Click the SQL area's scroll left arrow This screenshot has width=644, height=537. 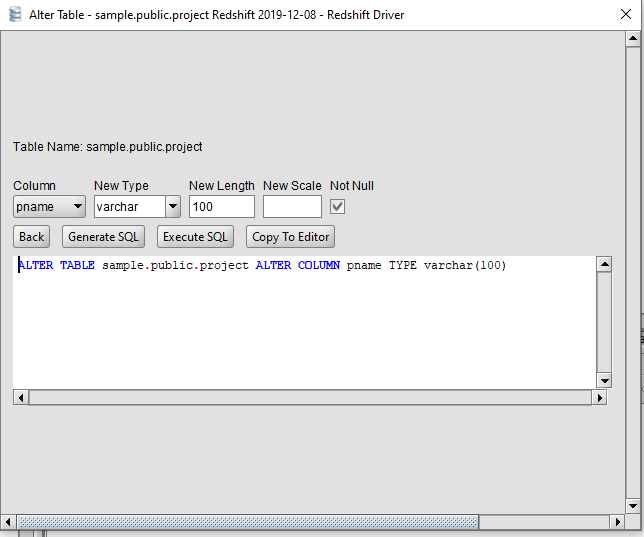[x=20, y=397]
